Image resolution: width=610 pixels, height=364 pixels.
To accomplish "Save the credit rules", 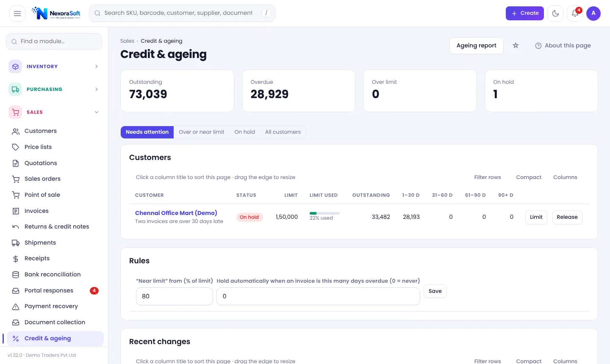I will point(435,291).
